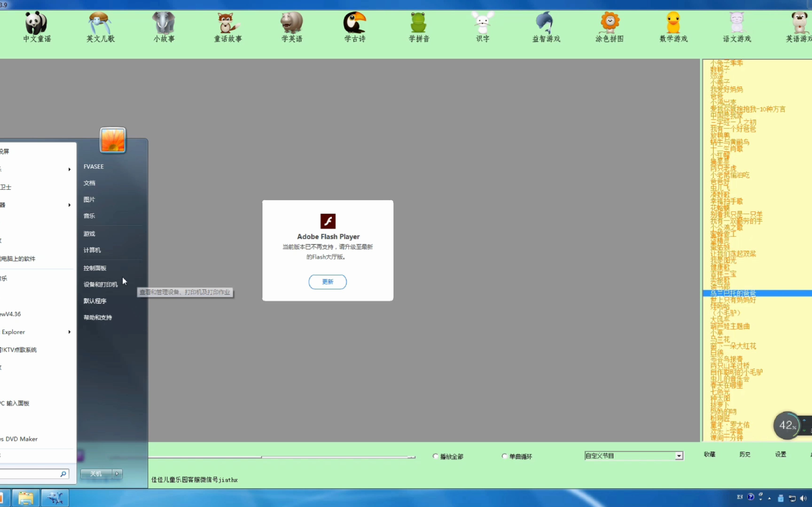Select 世上只有妈妈好 in the song list
Image resolution: width=812 pixels, height=507 pixels.
click(x=733, y=300)
